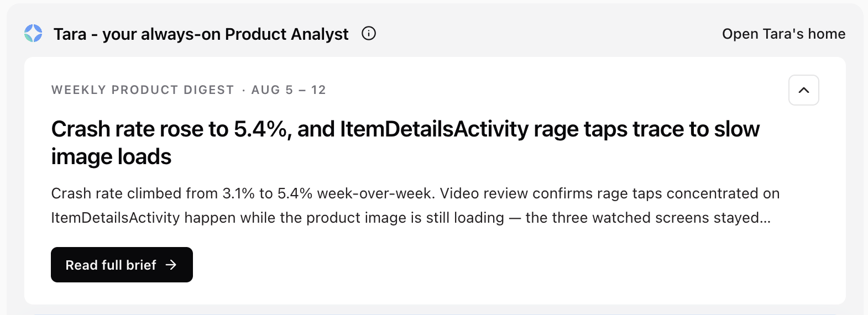This screenshot has height=315, width=868.
Task: Open Tara's home link
Action: pyautogui.click(x=783, y=34)
